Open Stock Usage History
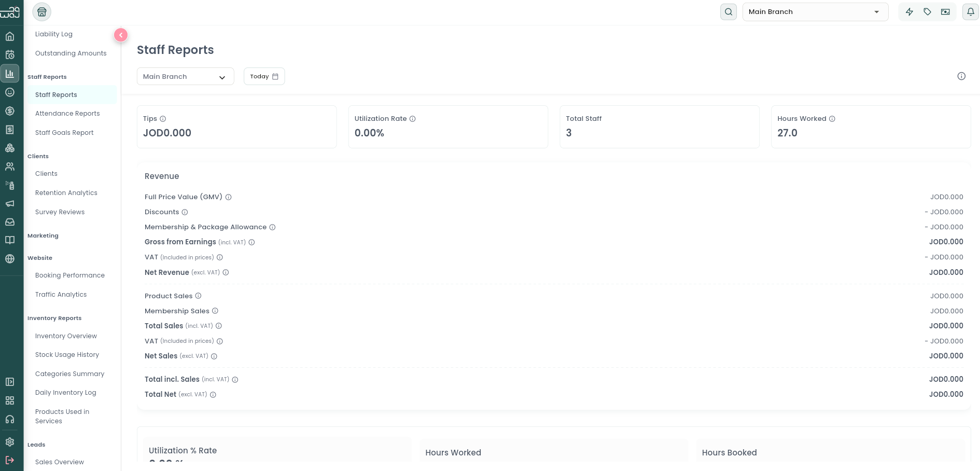This screenshot has width=980, height=471. 67,355
